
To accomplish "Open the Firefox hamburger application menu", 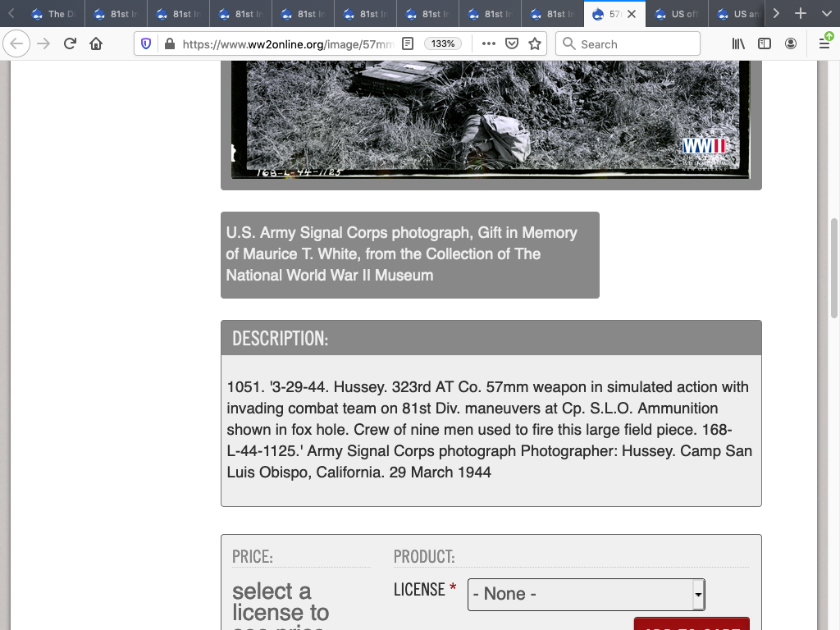I will point(824,43).
